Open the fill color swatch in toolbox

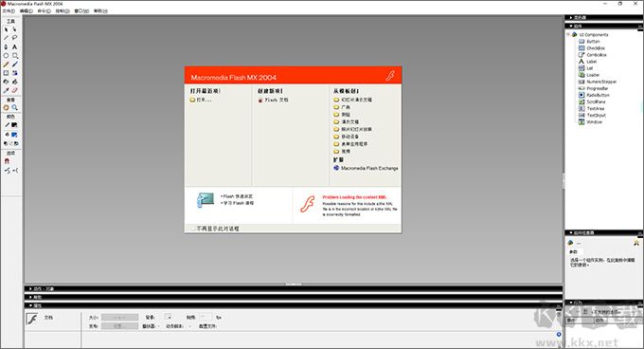(14, 135)
